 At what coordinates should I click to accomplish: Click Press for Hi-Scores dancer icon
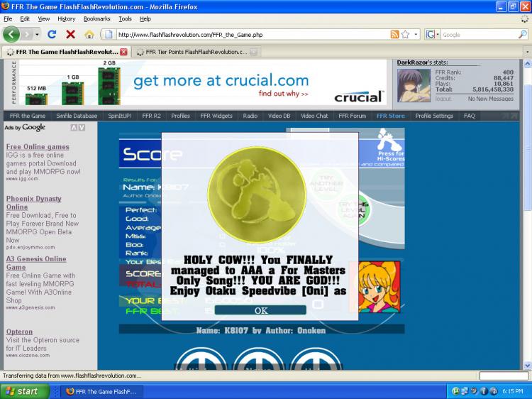click(x=390, y=141)
